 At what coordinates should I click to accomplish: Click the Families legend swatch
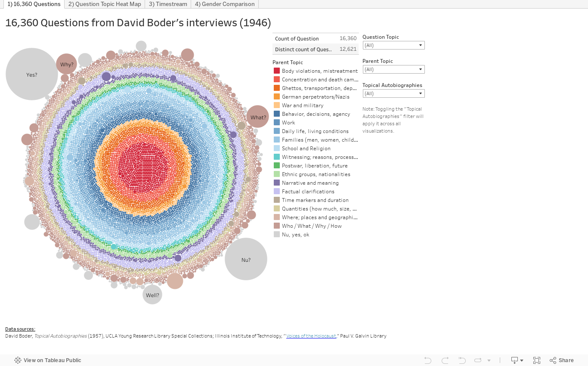[x=277, y=140]
